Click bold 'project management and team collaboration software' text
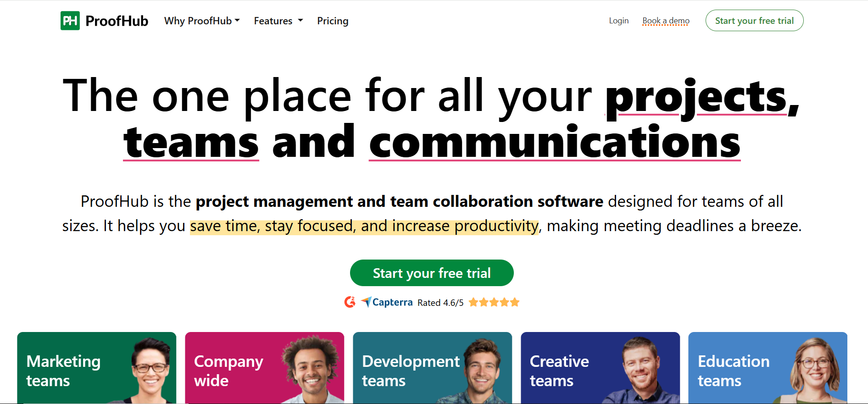The width and height of the screenshot is (868, 404). point(400,201)
